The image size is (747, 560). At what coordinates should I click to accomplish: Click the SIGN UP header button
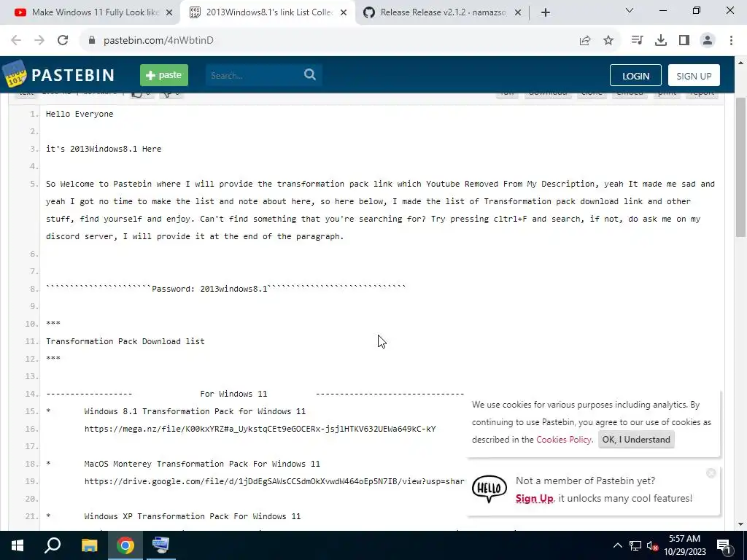point(694,76)
